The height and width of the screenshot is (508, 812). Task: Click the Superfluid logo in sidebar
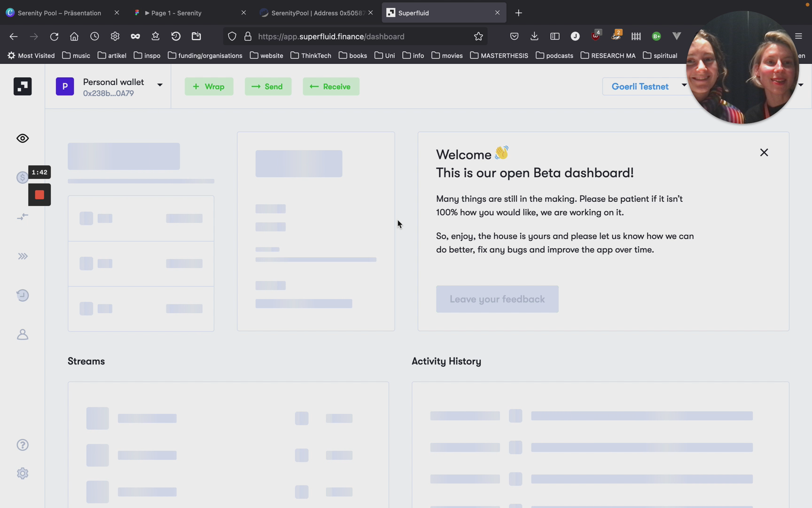point(23,87)
